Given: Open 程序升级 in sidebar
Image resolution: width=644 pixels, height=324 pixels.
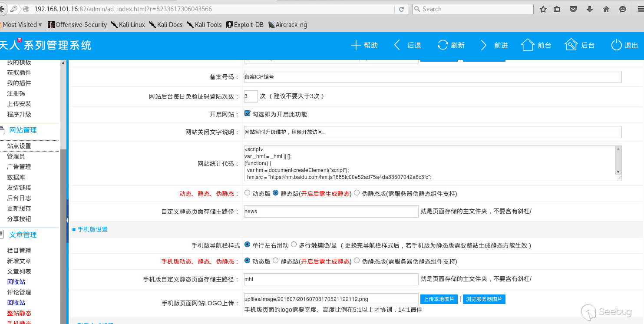Looking at the screenshot, I should (19, 114).
